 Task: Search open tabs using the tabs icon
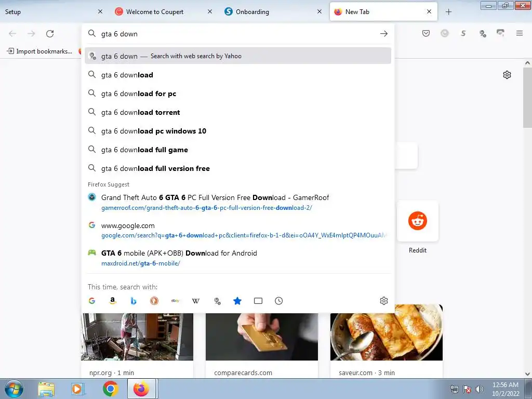pyautogui.click(x=258, y=301)
